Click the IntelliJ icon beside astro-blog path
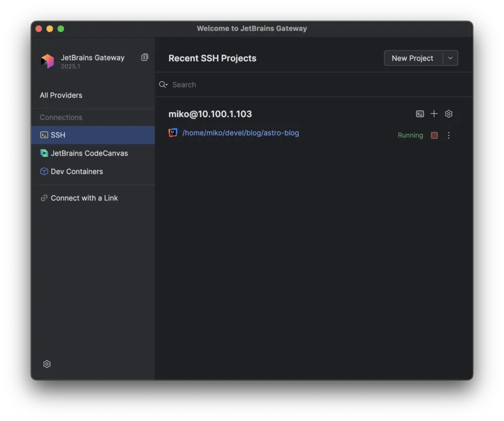The width and height of the screenshot is (504, 421). [173, 133]
